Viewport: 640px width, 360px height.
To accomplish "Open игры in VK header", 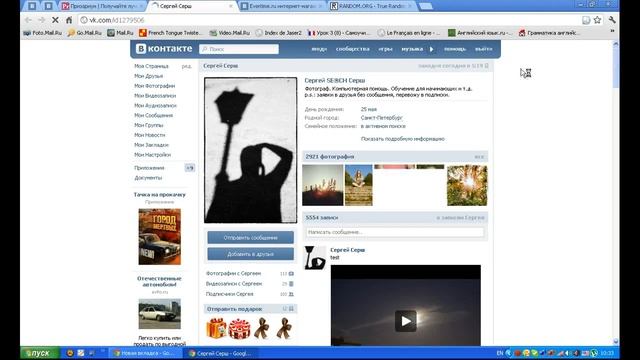I will (385, 49).
